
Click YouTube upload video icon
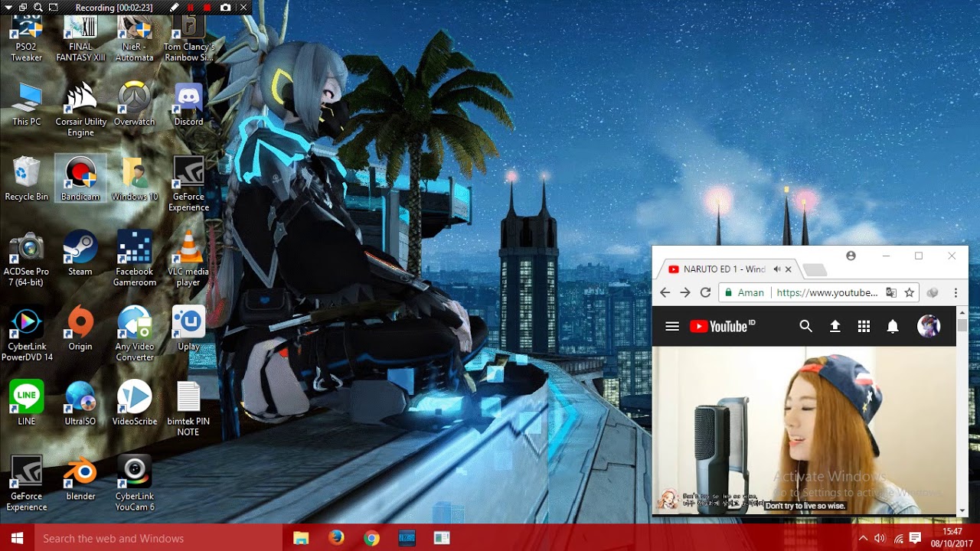pyautogui.click(x=835, y=326)
